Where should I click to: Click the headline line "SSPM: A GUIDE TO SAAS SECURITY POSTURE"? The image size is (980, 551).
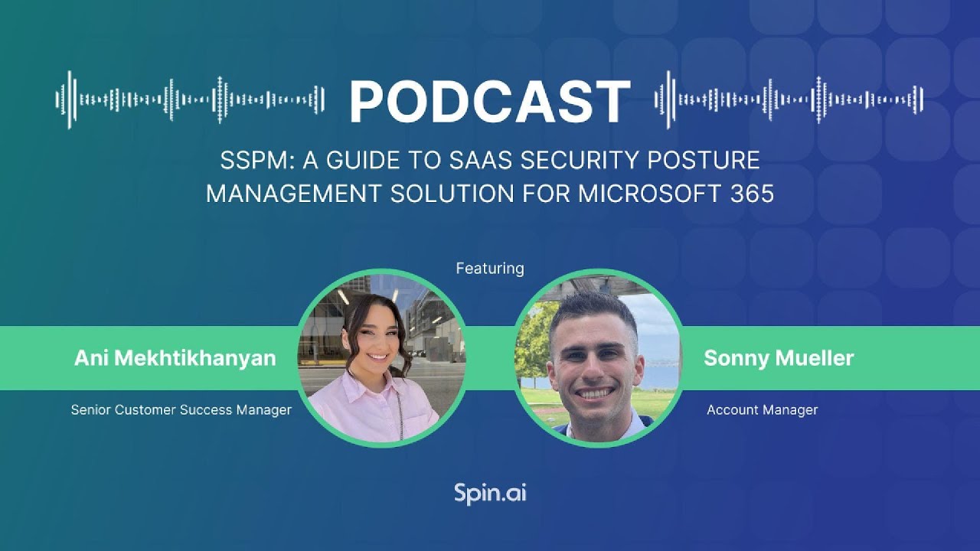(490, 160)
